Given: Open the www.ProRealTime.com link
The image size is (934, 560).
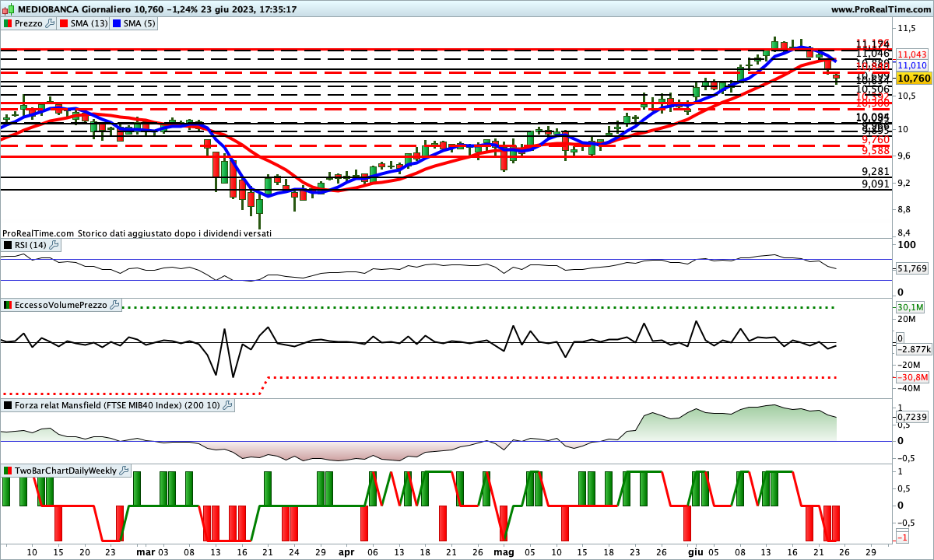Looking at the screenshot, I should [x=881, y=9].
